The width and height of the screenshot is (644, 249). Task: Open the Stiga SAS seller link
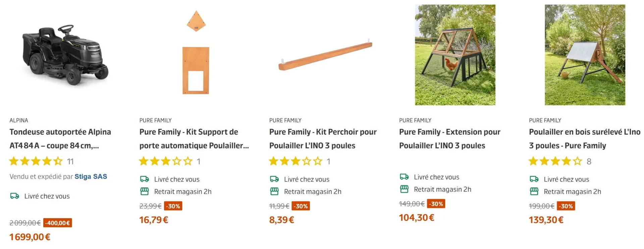pos(91,176)
